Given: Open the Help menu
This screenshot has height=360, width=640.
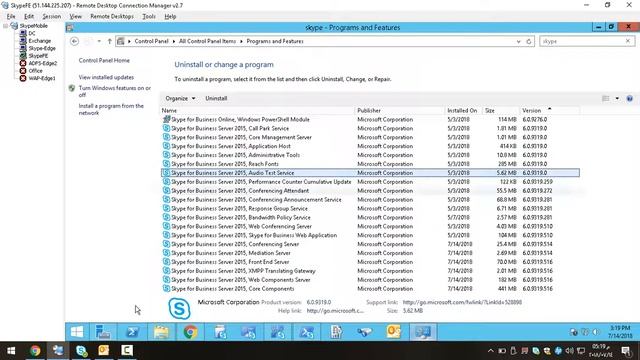Looking at the screenshot, I should pos(170,16).
